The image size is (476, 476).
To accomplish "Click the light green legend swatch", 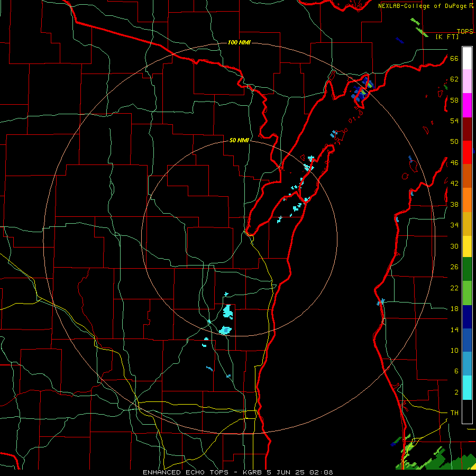I will (467, 293).
